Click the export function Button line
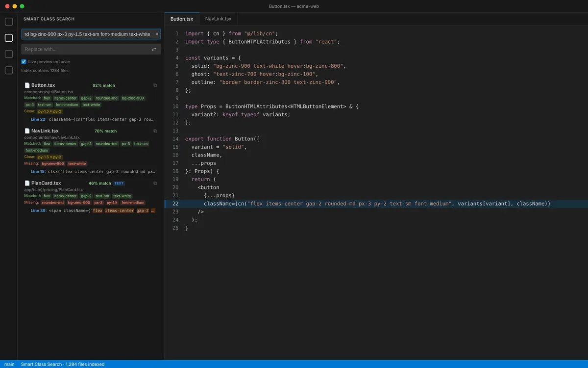 pos(222,139)
